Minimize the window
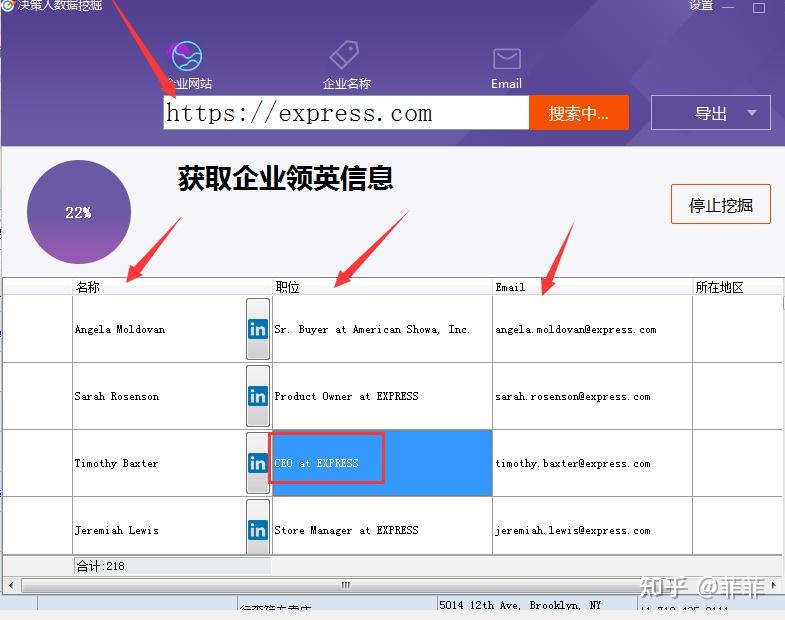This screenshot has width=785, height=620. (728, 7)
